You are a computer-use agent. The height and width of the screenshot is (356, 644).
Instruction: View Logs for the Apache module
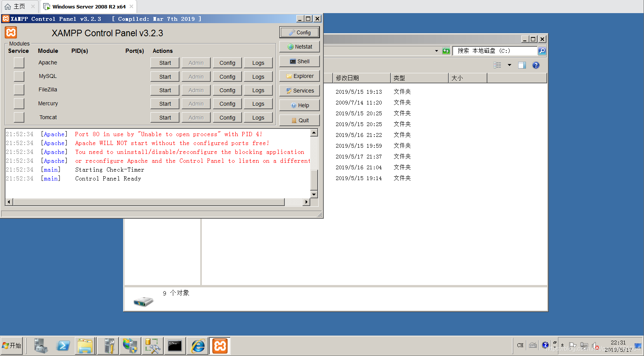(258, 63)
